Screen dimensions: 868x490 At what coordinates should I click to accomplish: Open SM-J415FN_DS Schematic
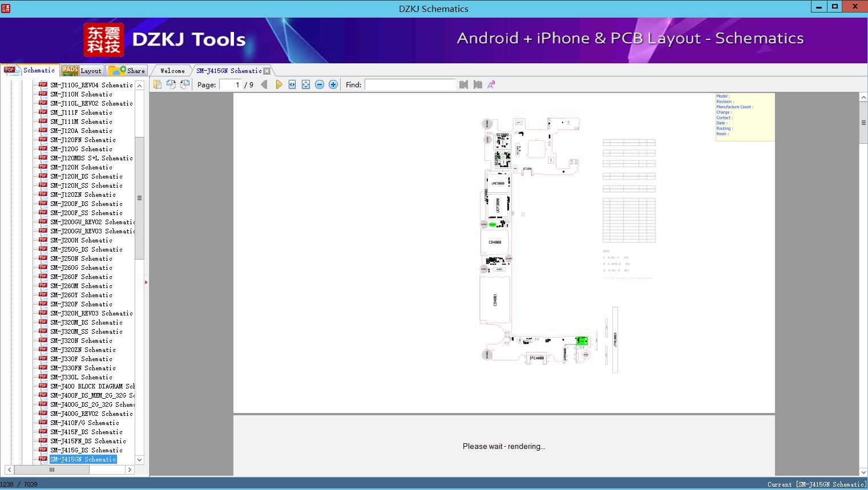coord(88,441)
